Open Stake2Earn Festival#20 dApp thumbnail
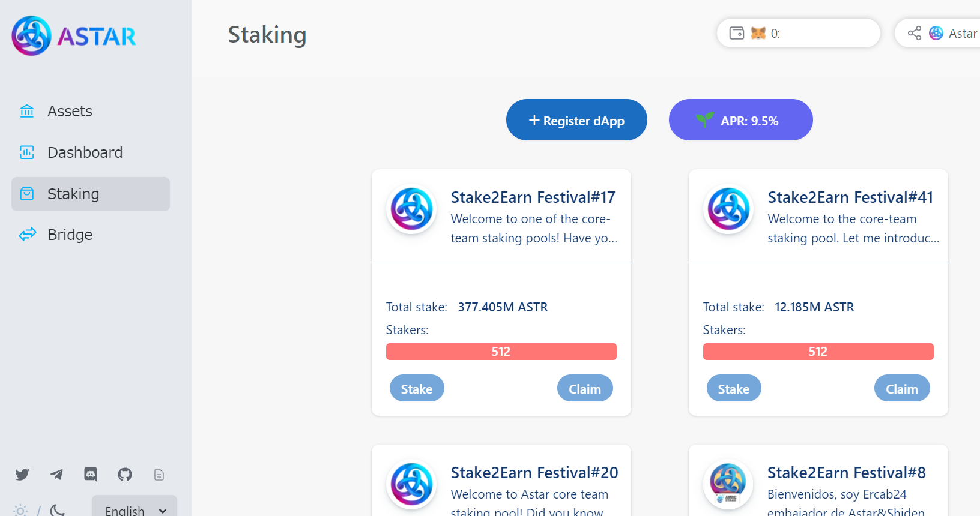This screenshot has height=516, width=980. 412,484
